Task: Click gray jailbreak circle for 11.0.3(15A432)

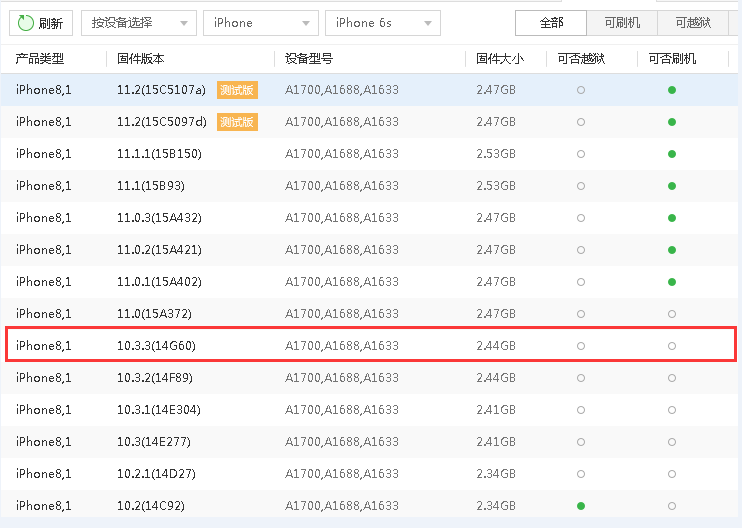Action: point(581,218)
